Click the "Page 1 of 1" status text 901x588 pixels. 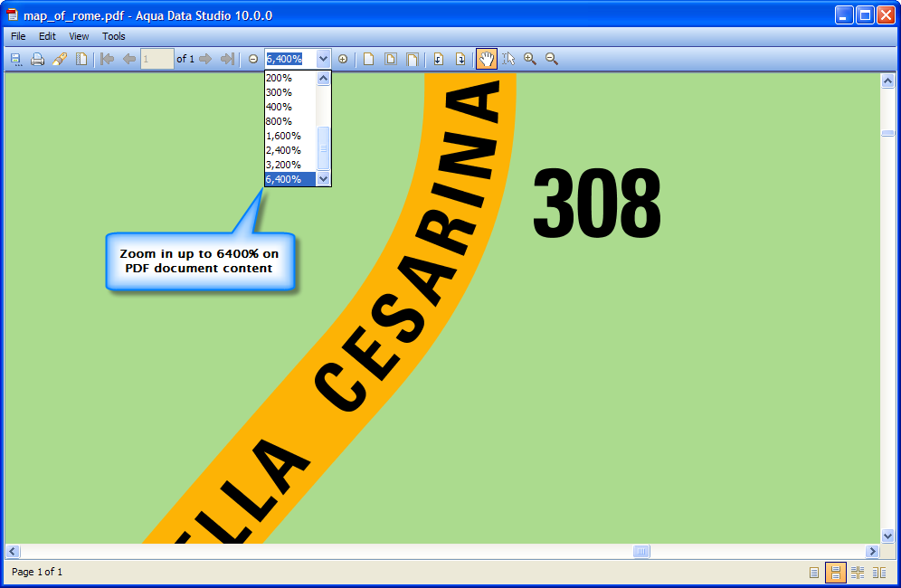[37, 572]
